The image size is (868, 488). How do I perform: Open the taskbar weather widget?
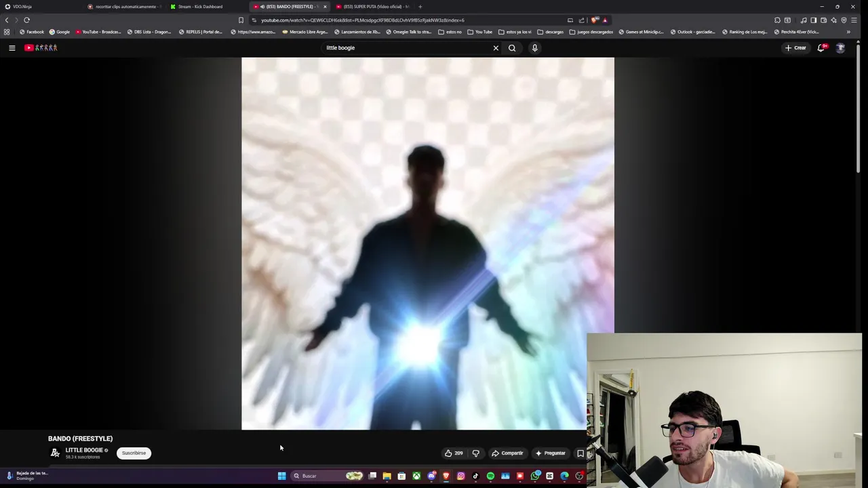click(x=27, y=476)
